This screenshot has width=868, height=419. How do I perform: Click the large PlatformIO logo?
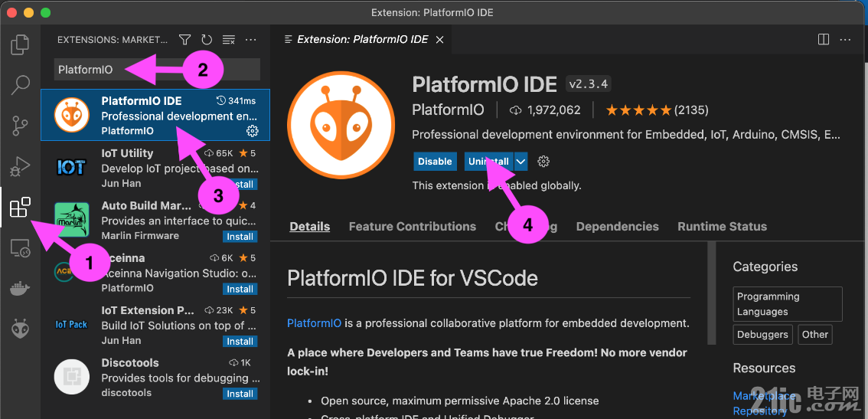(x=341, y=126)
